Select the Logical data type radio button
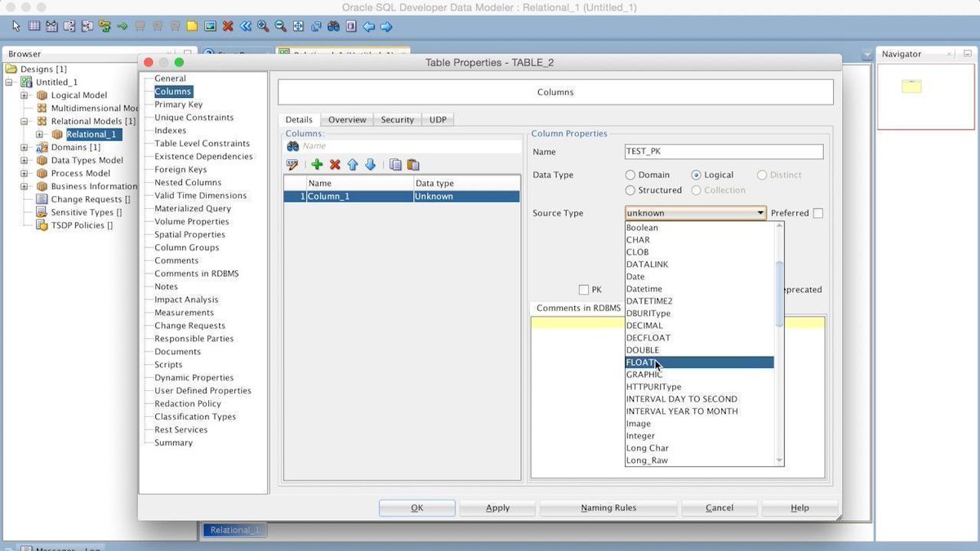The width and height of the screenshot is (980, 551). (697, 175)
